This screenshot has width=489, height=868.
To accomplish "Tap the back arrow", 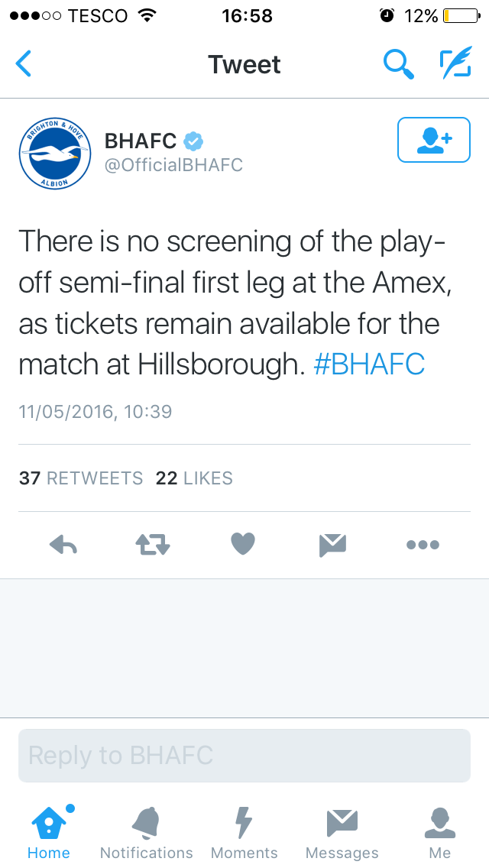I will (x=24, y=64).
